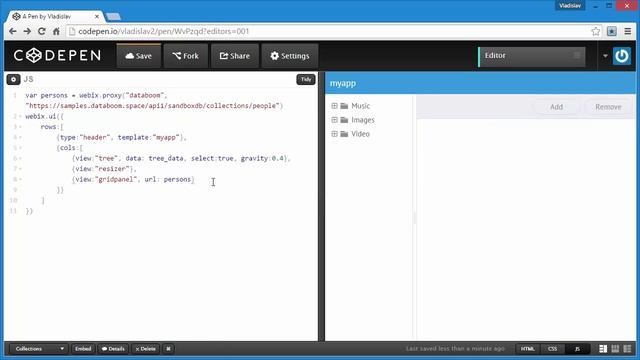Viewport: 640px width, 360px height.
Task: Close the 'A Pen by Vladislav' tab
Action: pyautogui.click(x=97, y=16)
